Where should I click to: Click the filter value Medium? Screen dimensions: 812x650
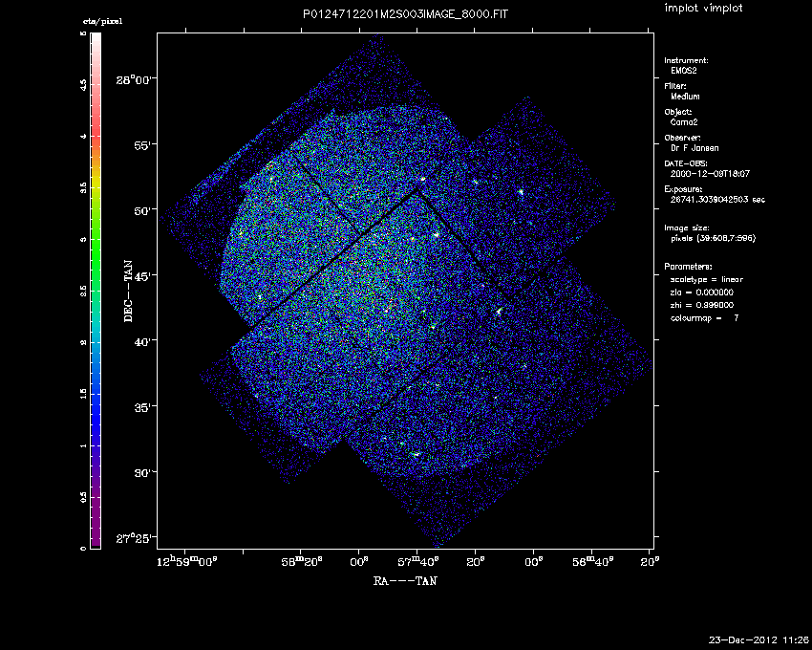pyautogui.click(x=685, y=97)
